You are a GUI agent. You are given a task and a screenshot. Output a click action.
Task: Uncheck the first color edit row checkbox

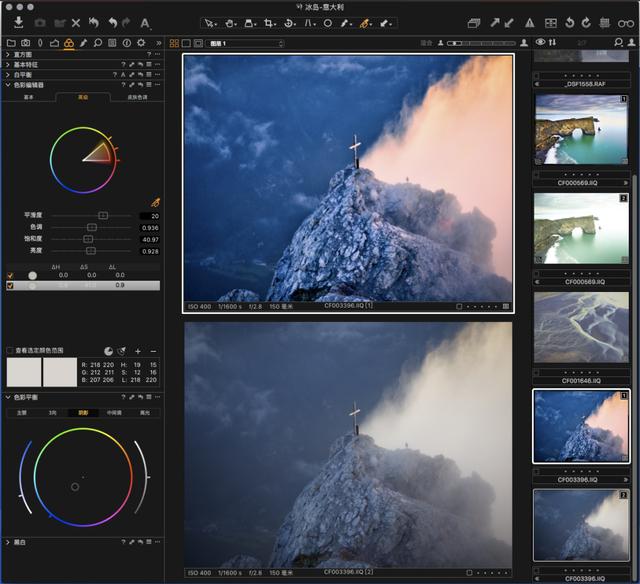click(10, 275)
